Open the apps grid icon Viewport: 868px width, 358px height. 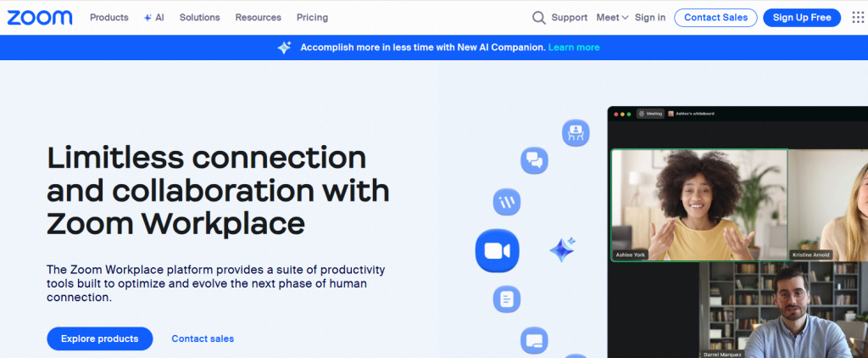click(x=858, y=18)
